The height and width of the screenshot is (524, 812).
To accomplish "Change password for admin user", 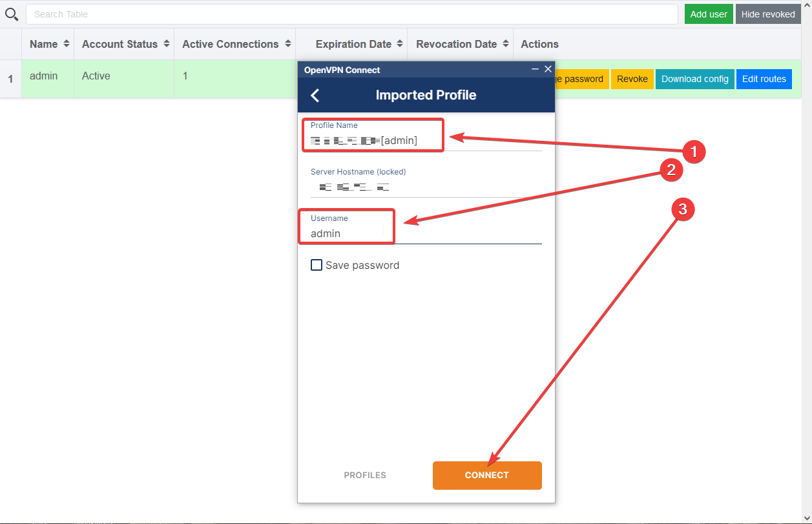I will pyautogui.click(x=582, y=79).
